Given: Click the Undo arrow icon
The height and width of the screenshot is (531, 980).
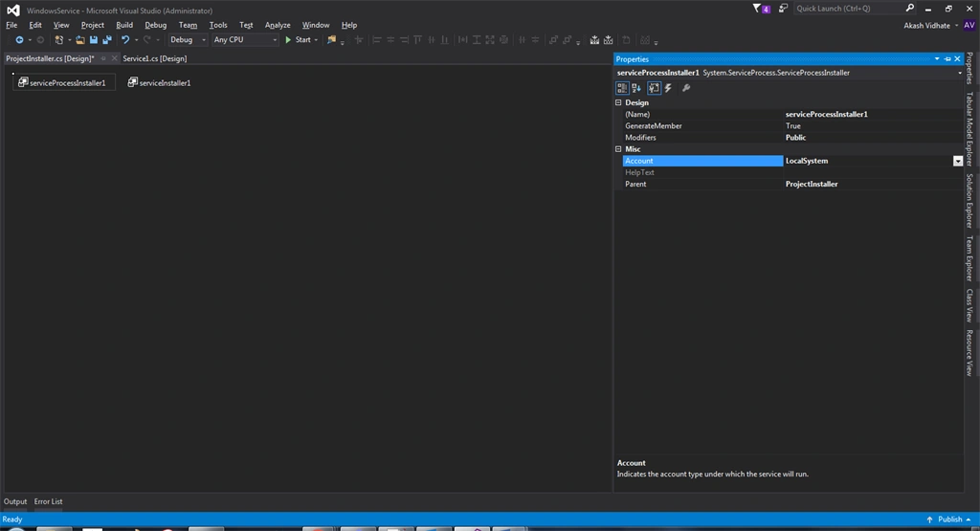Looking at the screenshot, I should 125,40.
